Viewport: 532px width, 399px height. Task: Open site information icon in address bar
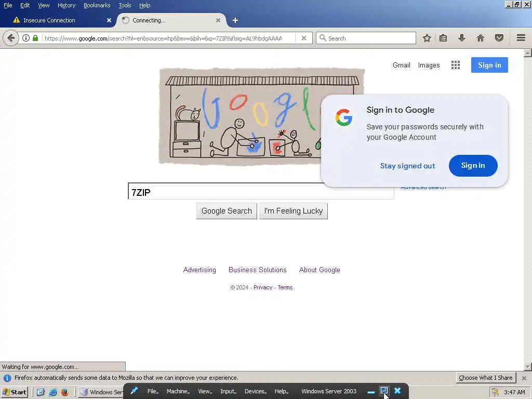click(26, 38)
